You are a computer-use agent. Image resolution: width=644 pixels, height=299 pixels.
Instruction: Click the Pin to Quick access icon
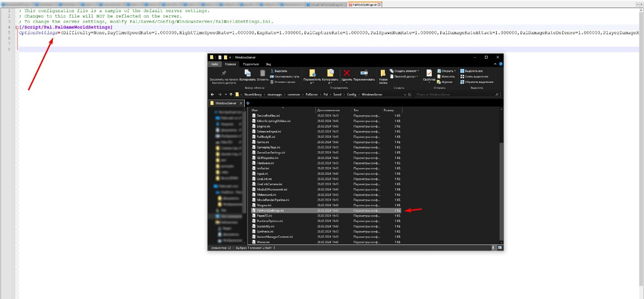tap(224, 73)
